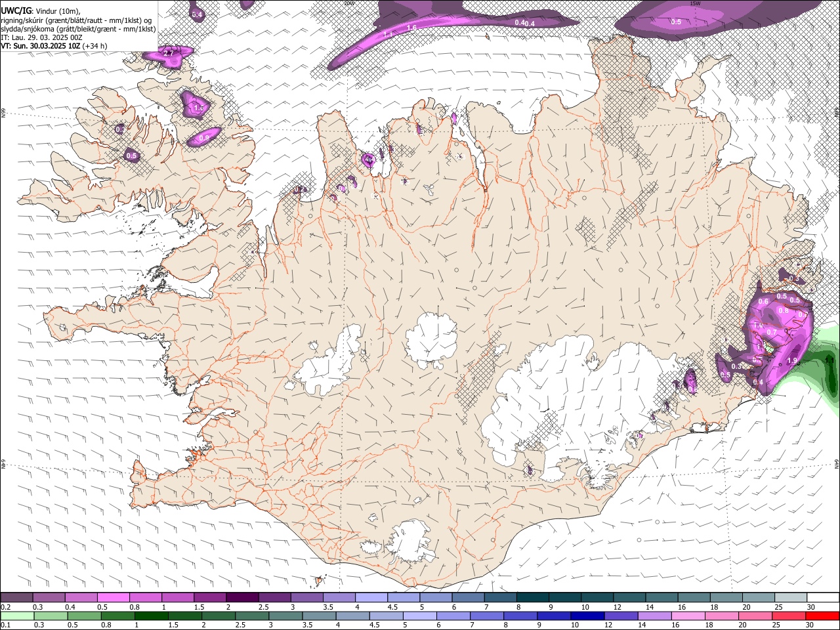Click the '(+34 h)' forecast offset text
Image resolution: width=840 pixels, height=630 pixels.
(x=95, y=46)
